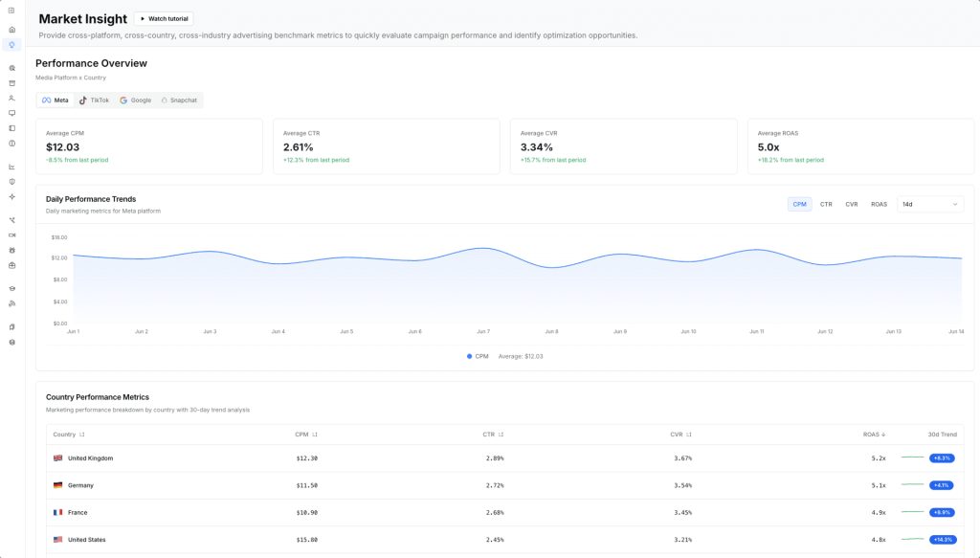The image size is (980, 558).
Task: Open the Home icon in sidebar
Action: pyautogui.click(x=11, y=30)
